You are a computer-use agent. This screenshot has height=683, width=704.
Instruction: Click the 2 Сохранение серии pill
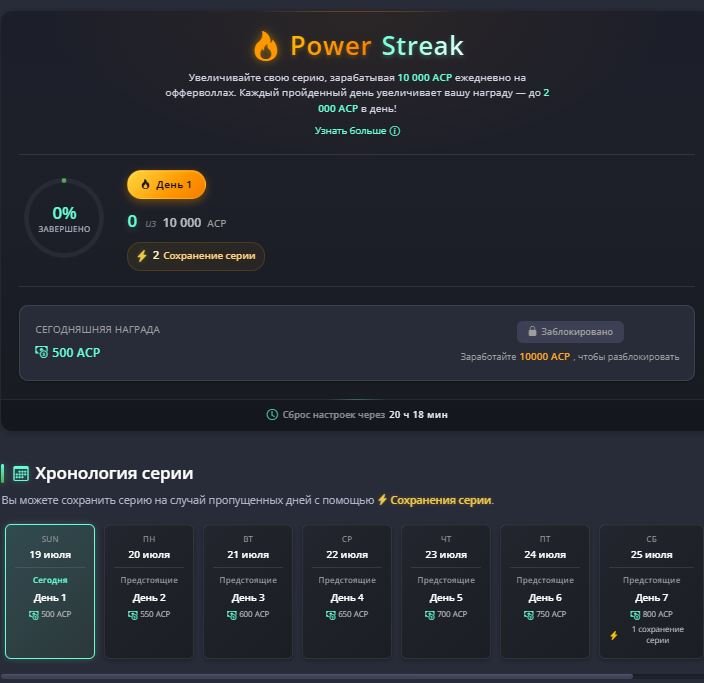tap(196, 256)
